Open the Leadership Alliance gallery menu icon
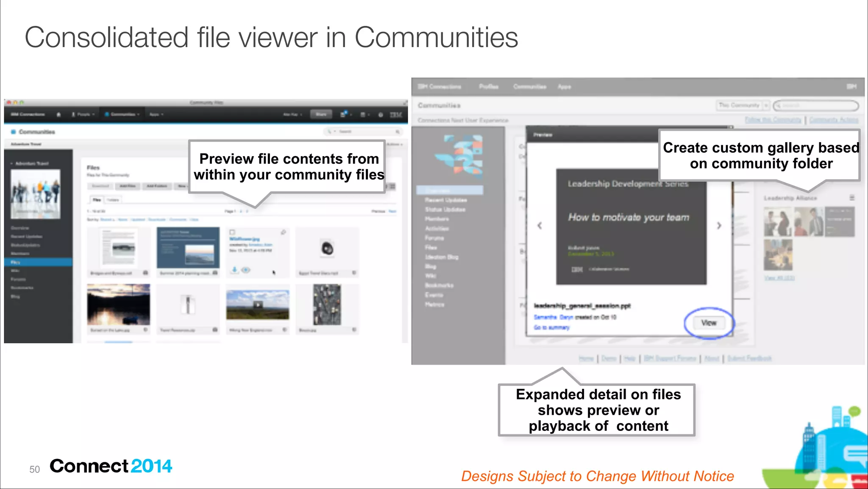The image size is (868, 489). [x=852, y=198]
